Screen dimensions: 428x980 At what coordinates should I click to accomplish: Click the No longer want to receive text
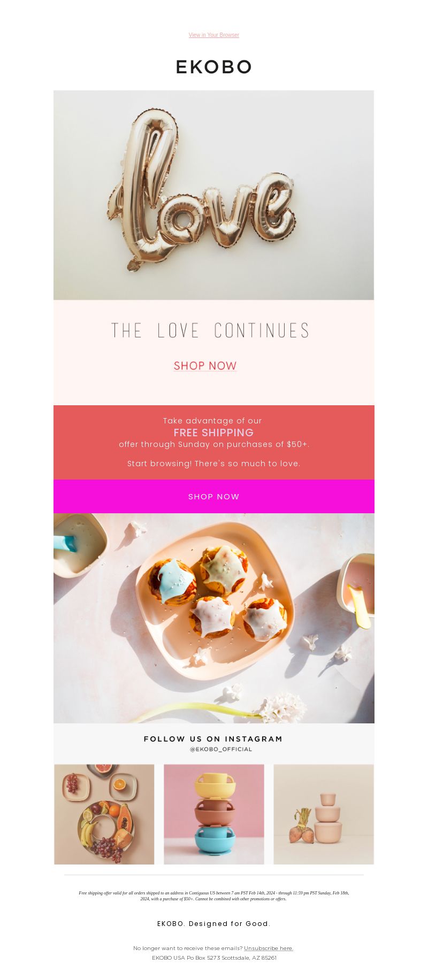coord(188,948)
